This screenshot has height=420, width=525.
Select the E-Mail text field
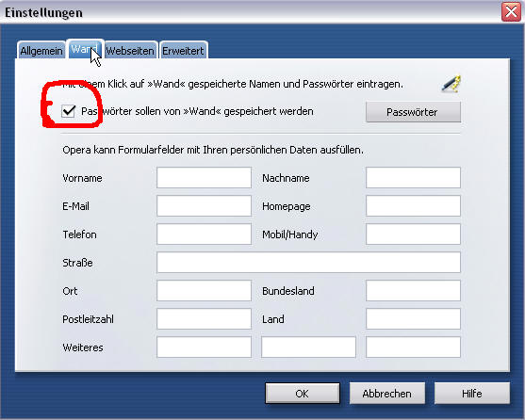(x=204, y=205)
